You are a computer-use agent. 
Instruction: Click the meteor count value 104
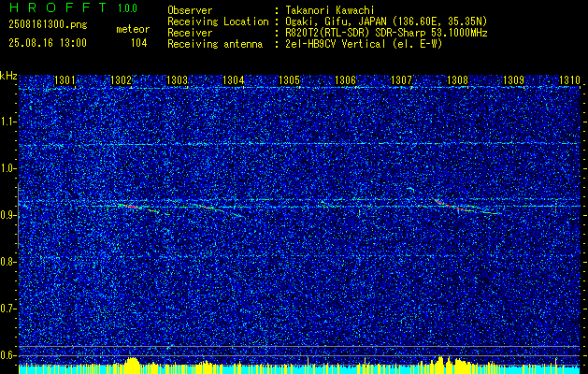138,43
